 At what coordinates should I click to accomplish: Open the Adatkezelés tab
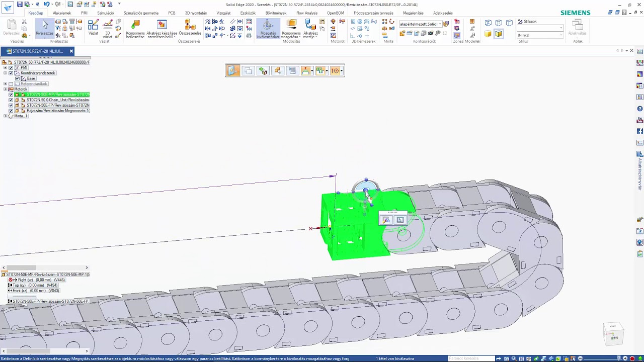coord(443,13)
